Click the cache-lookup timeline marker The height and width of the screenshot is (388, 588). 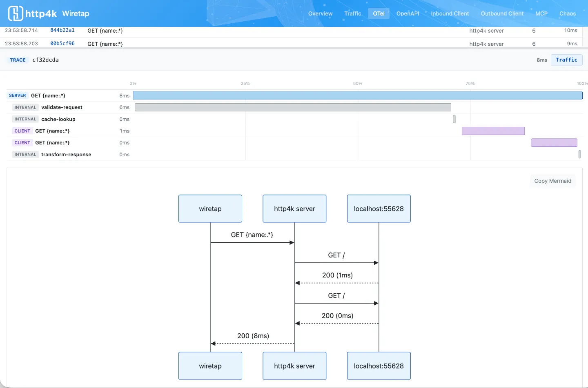(x=454, y=119)
